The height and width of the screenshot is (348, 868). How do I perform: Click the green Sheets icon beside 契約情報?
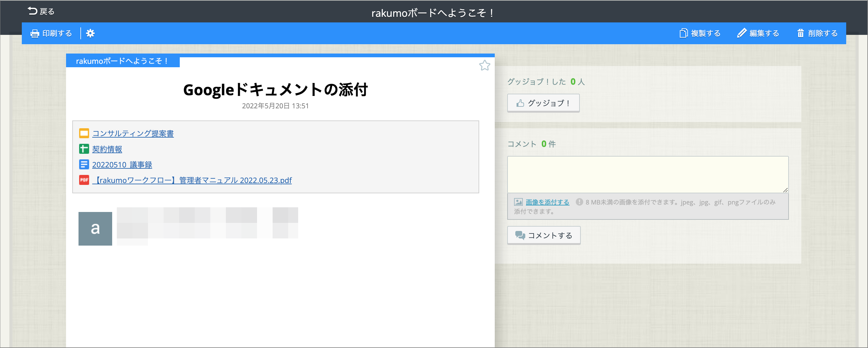(84, 149)
